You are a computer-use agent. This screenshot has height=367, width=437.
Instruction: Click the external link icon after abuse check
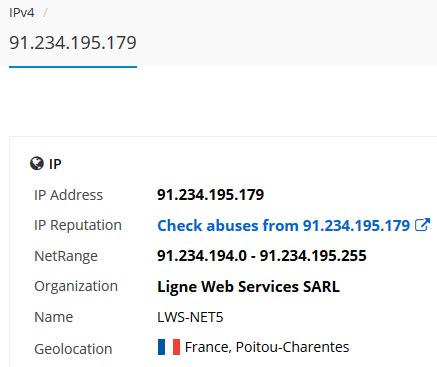click(423, 225)
